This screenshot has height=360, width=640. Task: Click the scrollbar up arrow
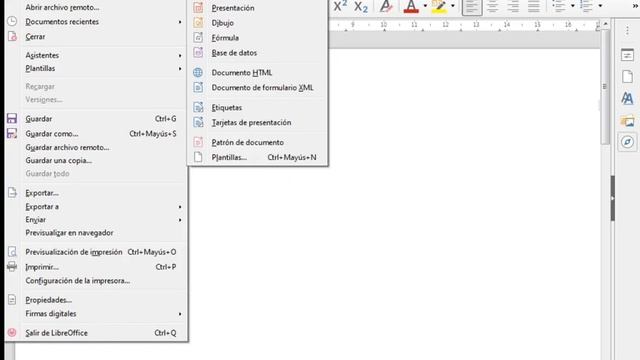pos(605,24)
